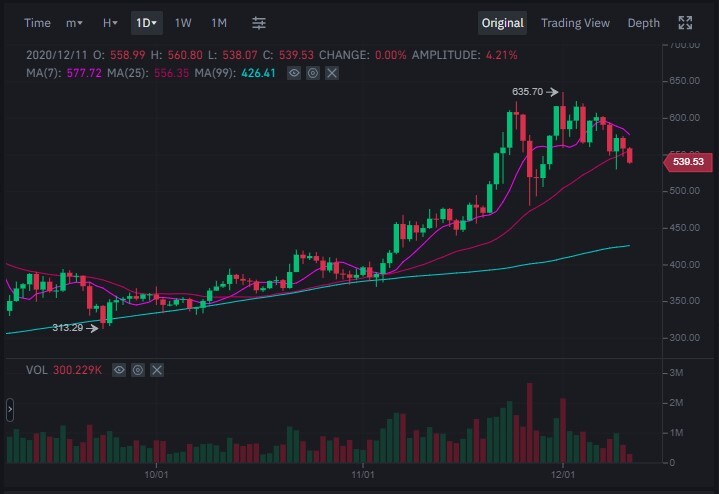The width and height of the screenshot is (719, 494).
Task: Click the 539.53 current price tag
Action: point(688,162)
